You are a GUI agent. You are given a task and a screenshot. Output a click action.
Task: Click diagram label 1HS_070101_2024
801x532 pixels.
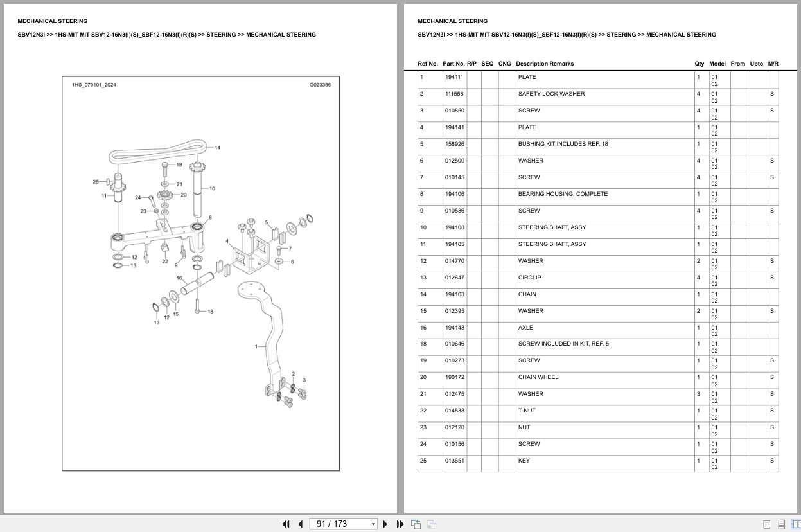pyautogui.click(x=94, y=85)
